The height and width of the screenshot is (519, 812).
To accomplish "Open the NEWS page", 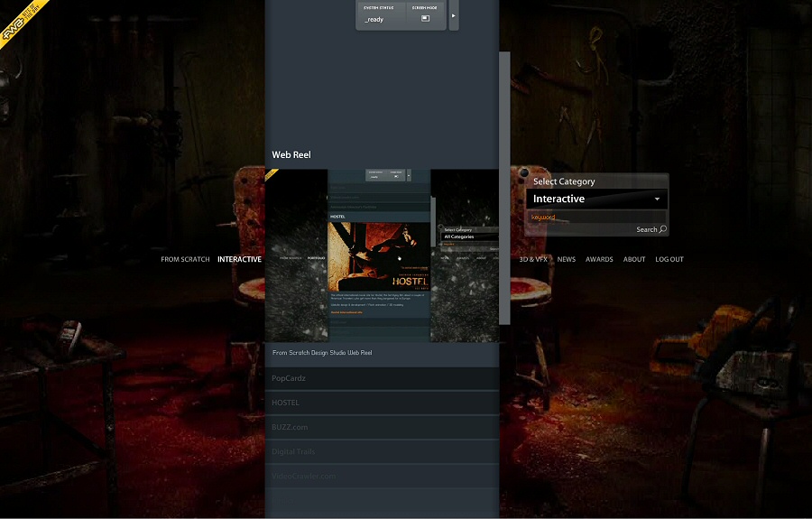I will pyautogui.click(x=566, y=260).
